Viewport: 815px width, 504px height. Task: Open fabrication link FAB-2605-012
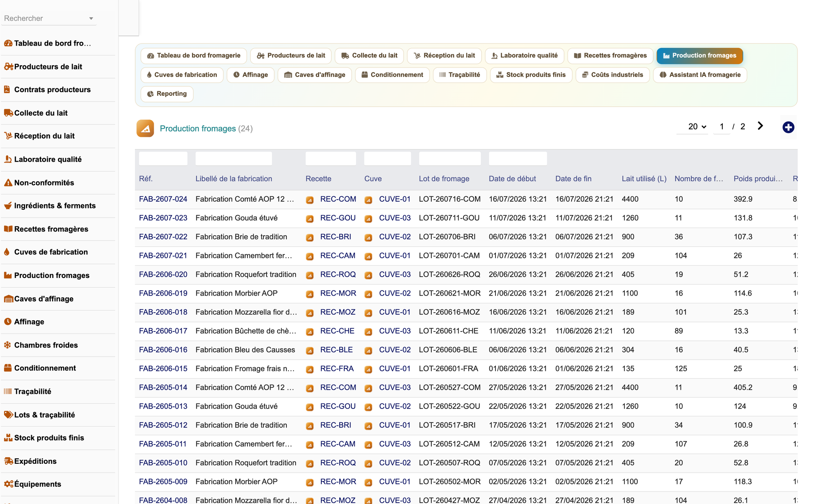[163, 425]
